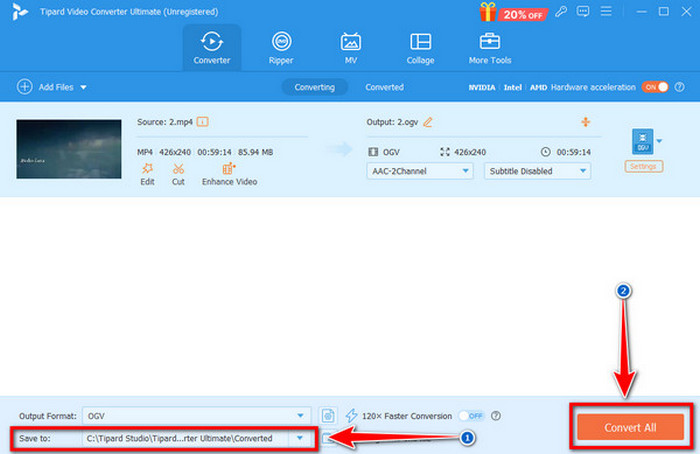This screenshot has height=454, width=700.
Task: Open the AAC-2Channel audio dropdown
Action: pyautogui.click(x=420, y=171)
